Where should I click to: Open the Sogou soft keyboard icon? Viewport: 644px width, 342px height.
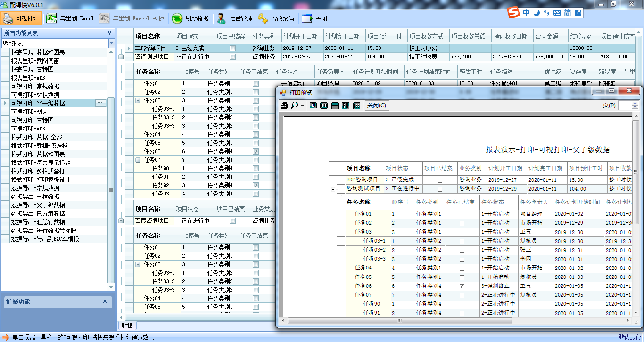tap(557, 13)
